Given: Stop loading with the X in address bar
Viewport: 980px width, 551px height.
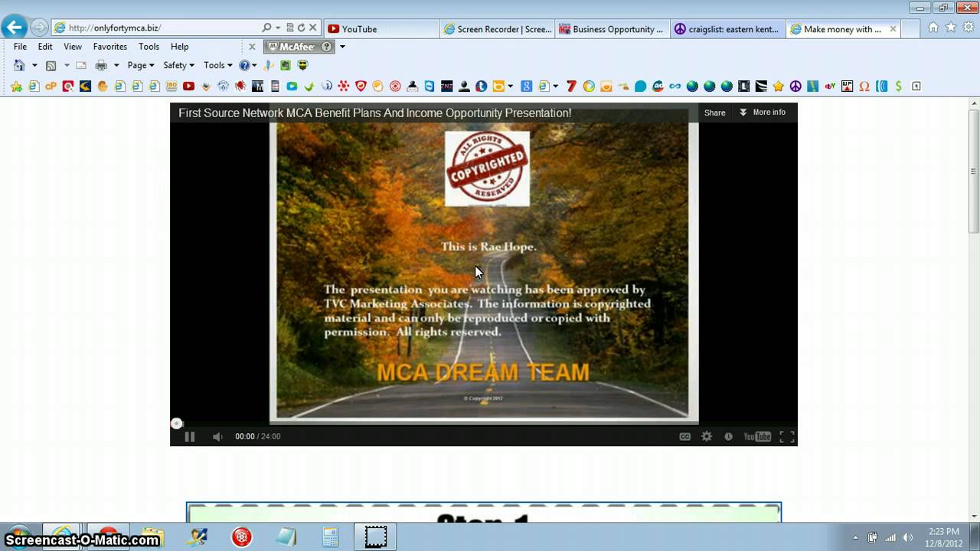Looking at the screenshot, I should [312, 28].
